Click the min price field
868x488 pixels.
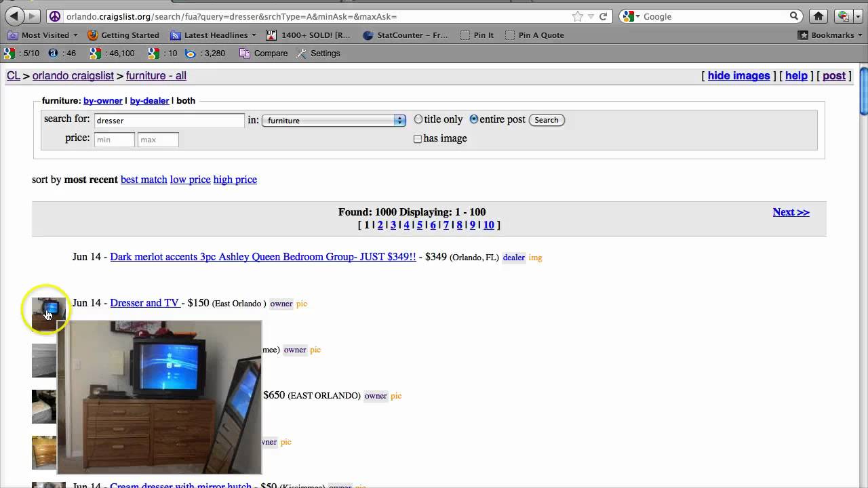pos(114,140)
